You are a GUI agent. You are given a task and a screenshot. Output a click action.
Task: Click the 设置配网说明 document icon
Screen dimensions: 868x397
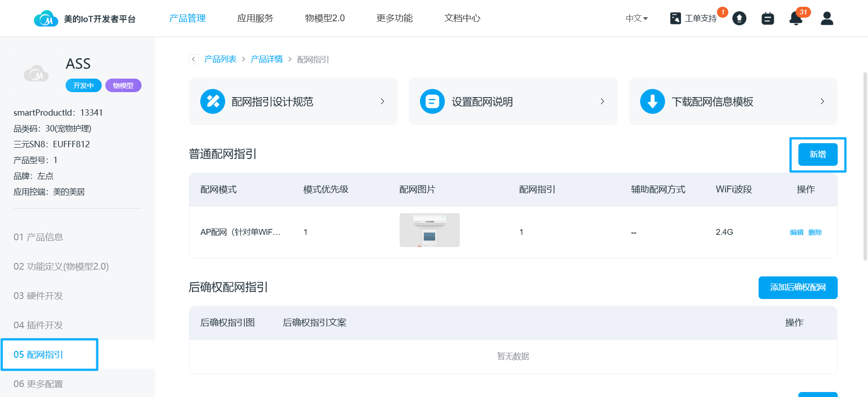(432, 102)
